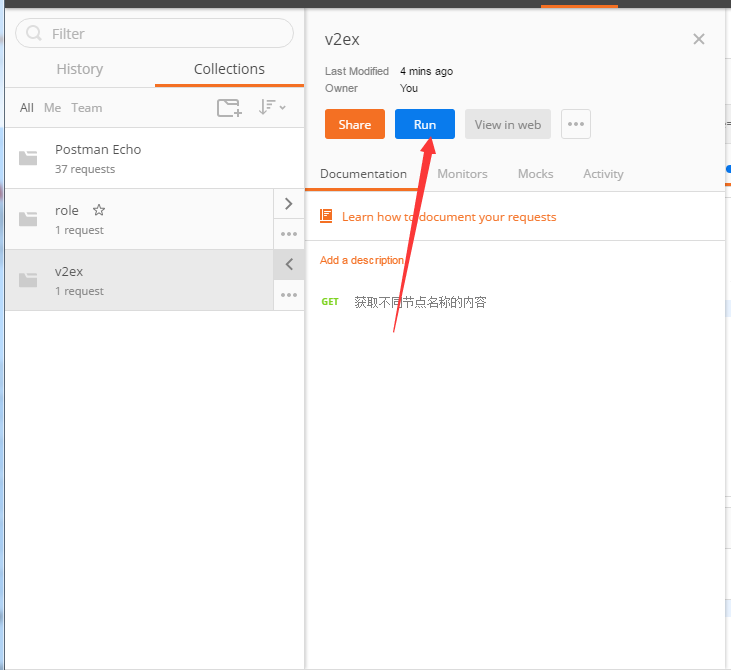
Task: Open the Postman Echo collection
Action: coord(154,159)
